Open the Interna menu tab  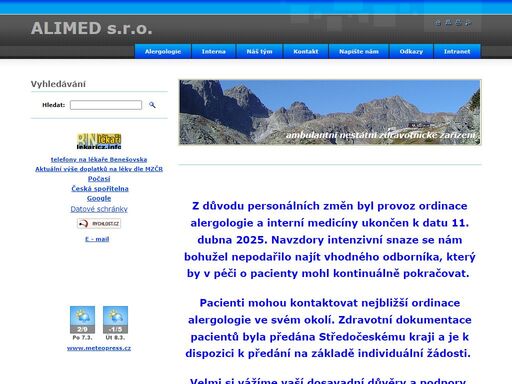214,51
